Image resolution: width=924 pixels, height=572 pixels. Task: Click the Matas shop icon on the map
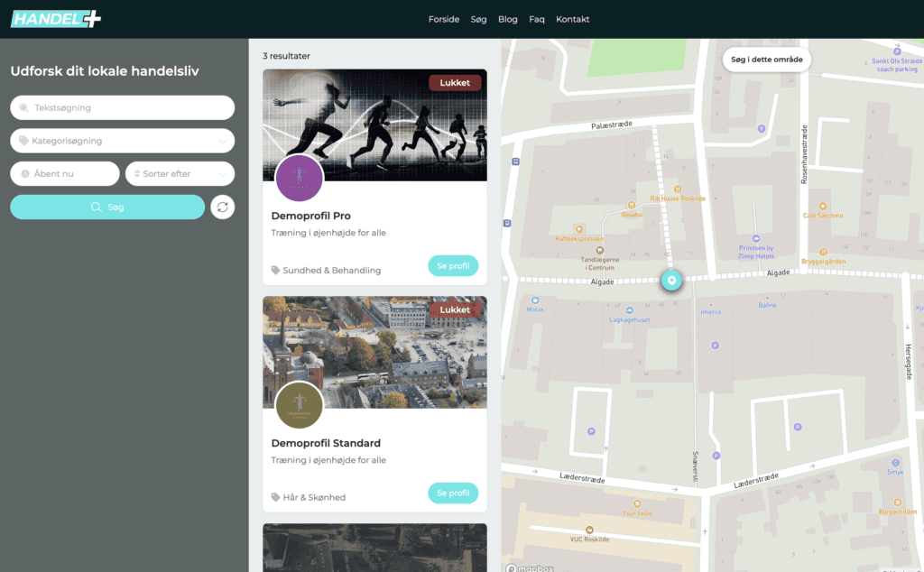click(535, 300)
